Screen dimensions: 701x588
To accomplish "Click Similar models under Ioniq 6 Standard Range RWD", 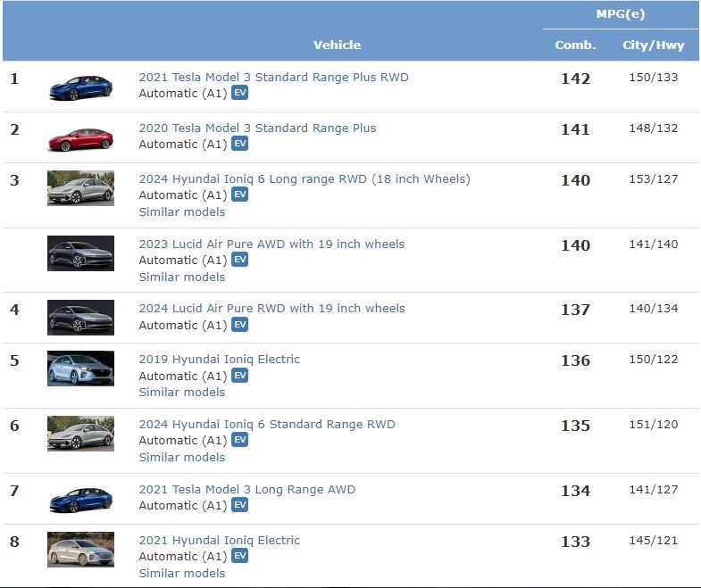I will tap(182, 458).
